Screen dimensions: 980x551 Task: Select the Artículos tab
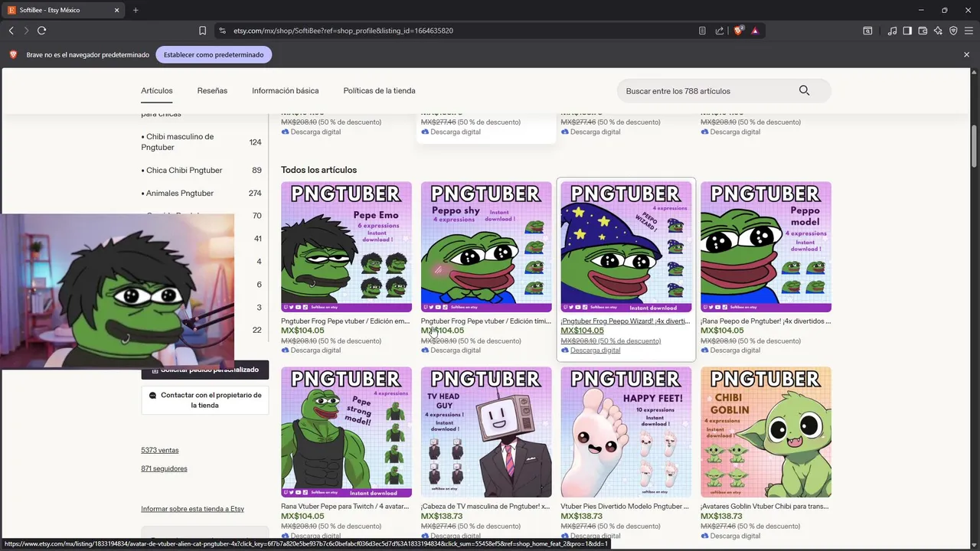157,90
